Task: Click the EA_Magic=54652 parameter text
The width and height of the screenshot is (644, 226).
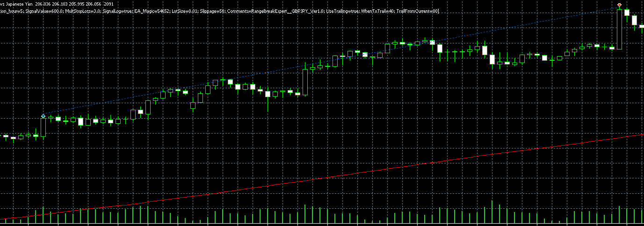Action: click(152, 11)
